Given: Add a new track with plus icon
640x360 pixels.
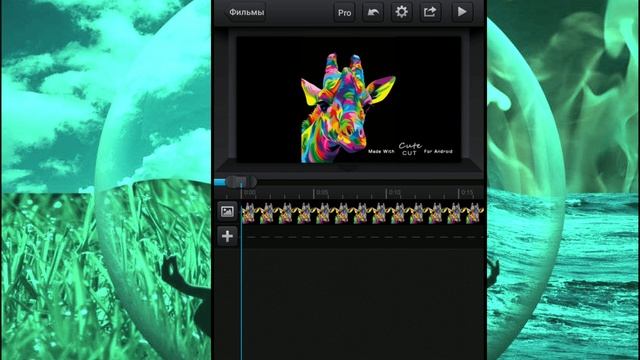Looking at the screenshot, I should pyautogui.click(x=227, y=236).
